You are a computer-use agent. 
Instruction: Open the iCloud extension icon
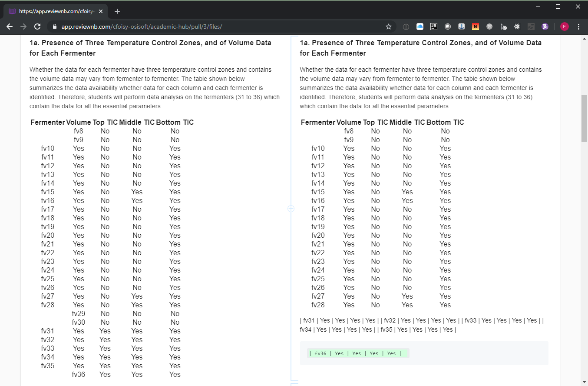(x=420, y=27)
